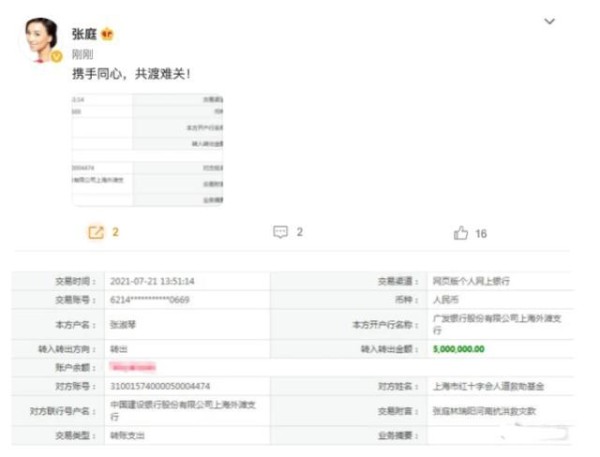Expand the post options chevron at top right
The image size is (600, 457).
point(548,21)
